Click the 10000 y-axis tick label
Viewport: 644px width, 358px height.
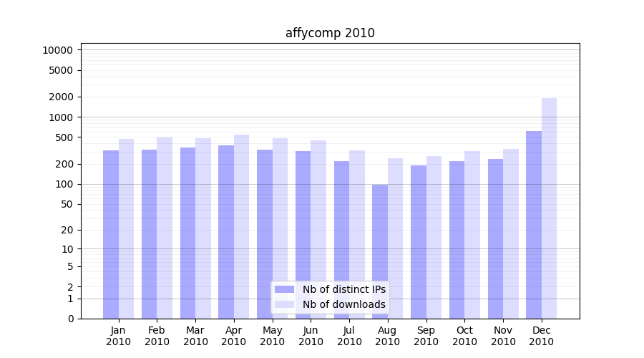coord(57,50)
